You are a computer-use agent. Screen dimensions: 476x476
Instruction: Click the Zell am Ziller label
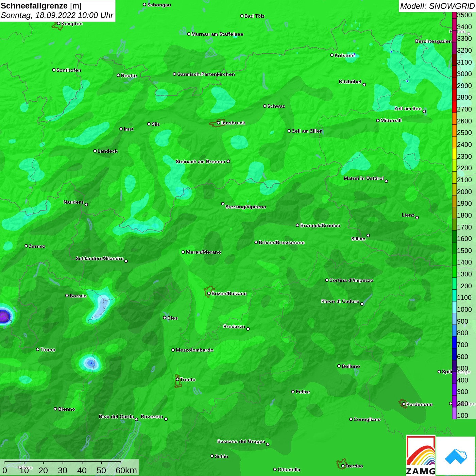coord(307,131)
